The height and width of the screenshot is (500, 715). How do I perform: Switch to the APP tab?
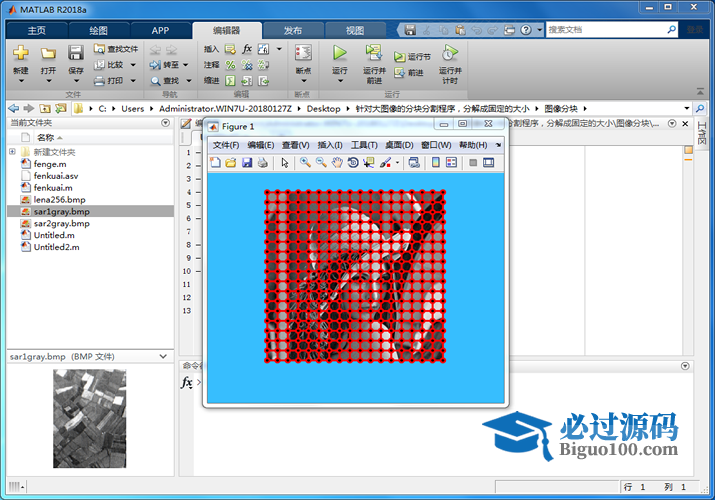click(x=160, y=31)
